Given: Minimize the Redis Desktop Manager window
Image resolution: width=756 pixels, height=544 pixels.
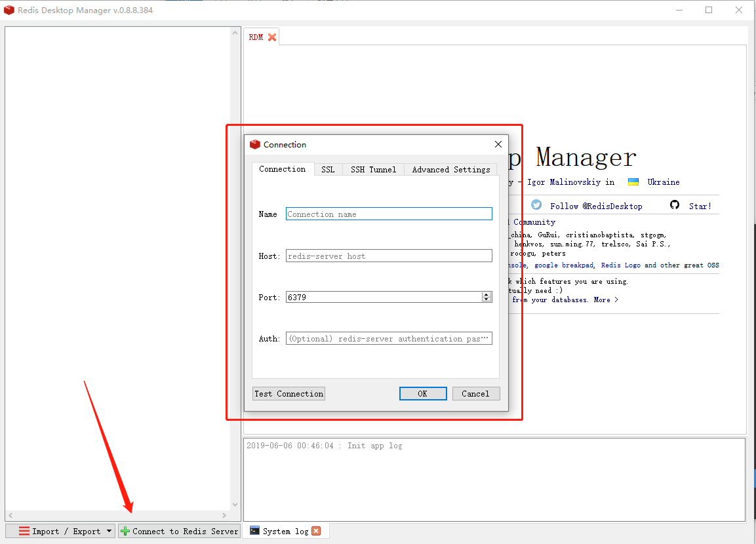Looking at the screenshot, I should 679,10.
